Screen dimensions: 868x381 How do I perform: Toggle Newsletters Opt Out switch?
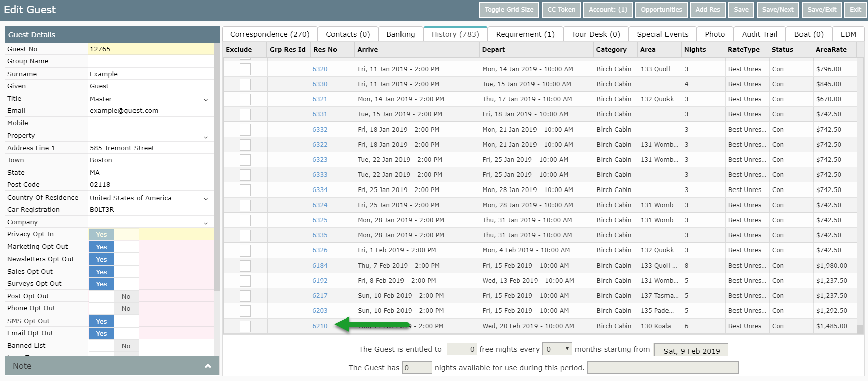coord(114,259)
